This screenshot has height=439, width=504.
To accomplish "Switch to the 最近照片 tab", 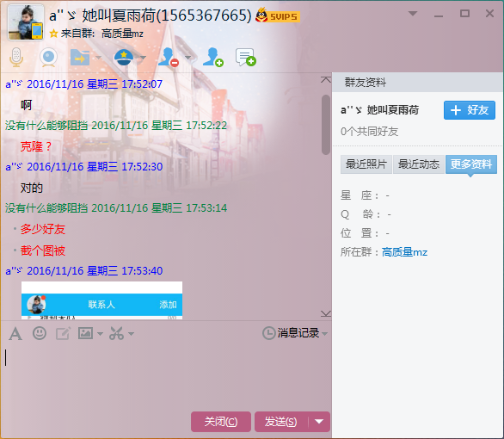I will click(366, 164).
